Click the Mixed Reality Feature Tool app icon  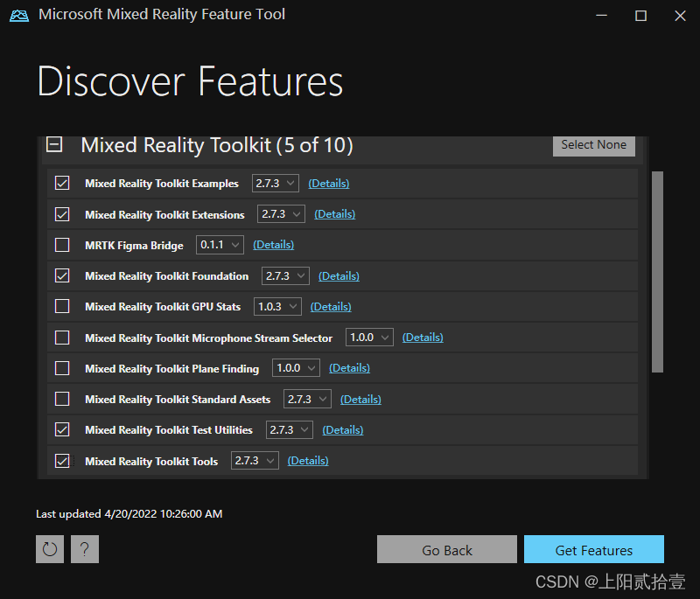(19, 16)
